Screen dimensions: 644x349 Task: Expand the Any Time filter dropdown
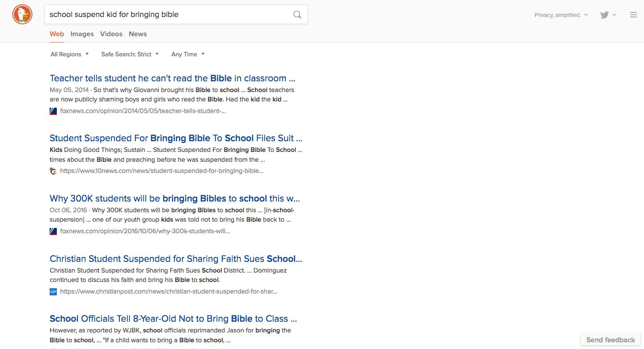click(x=188, y=54)
